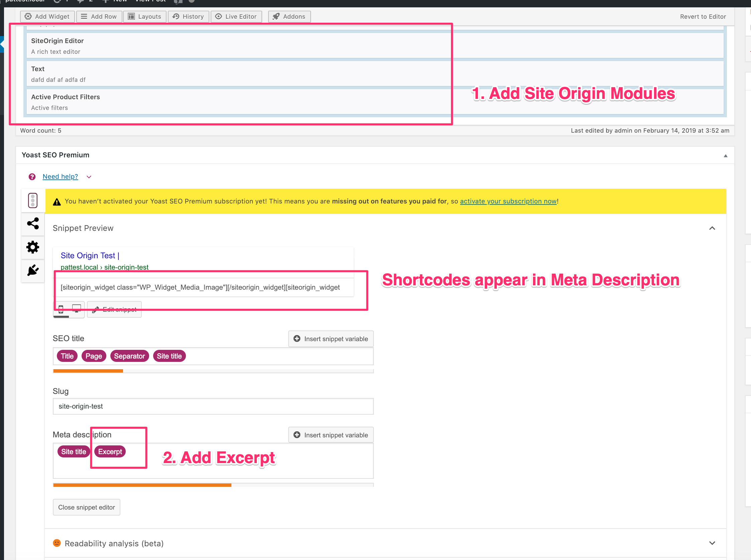Toggle the mobile snippet preview
The width and height of the screenshot is (751, 560).
(x=62, y=309)
